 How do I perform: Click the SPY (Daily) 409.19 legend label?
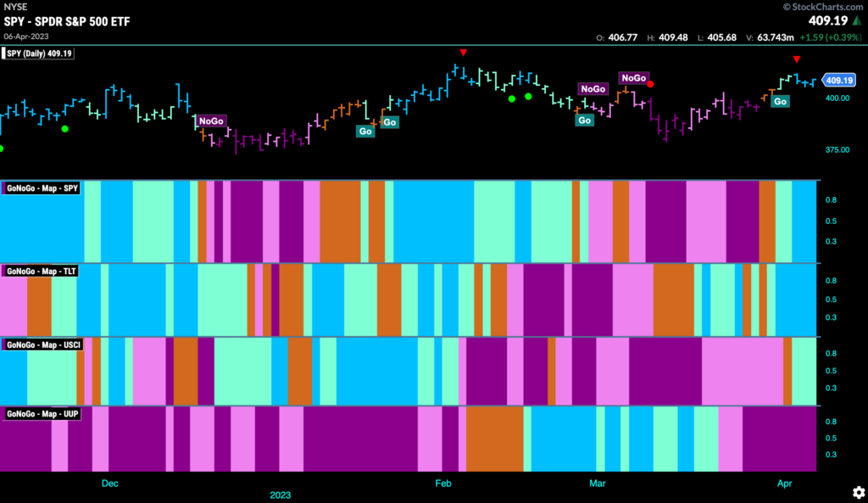[38, 53]
